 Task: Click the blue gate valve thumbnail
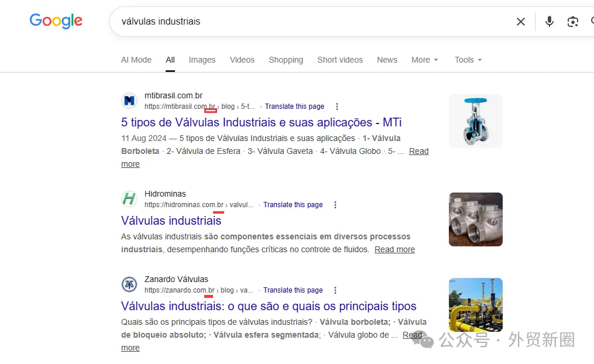point(476,121)
